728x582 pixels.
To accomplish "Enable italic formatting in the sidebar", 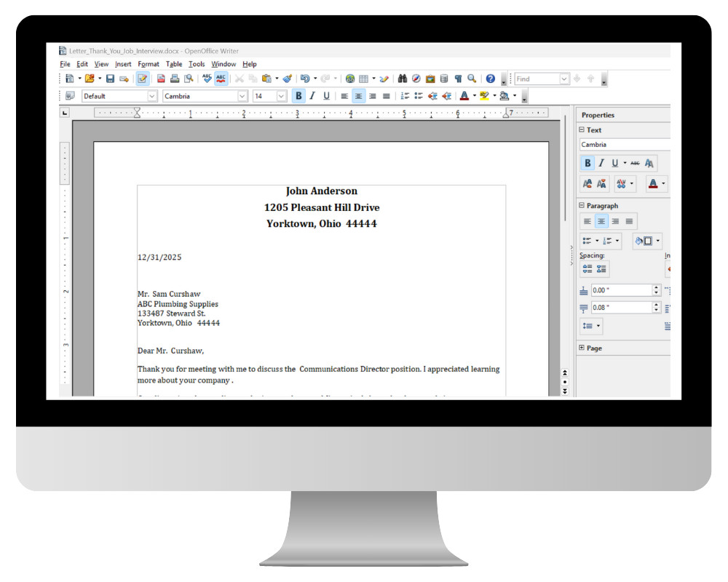I will tap(601, 162).
